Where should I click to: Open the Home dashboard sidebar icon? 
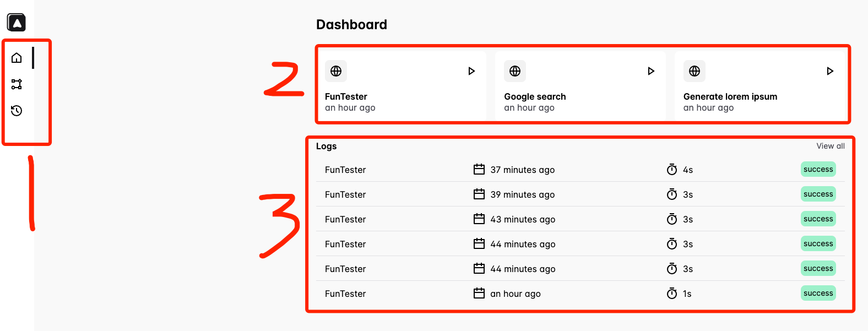pos(17,58)
